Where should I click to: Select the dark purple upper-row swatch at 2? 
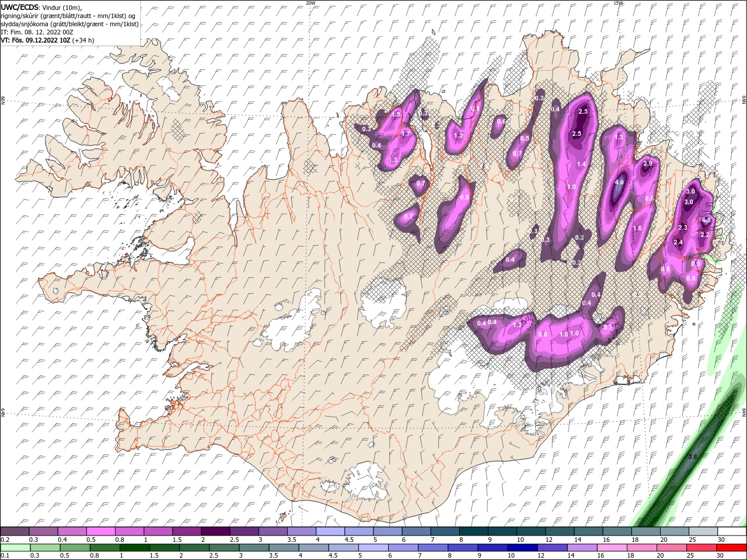pyautogui.click(x=215, y=531)
